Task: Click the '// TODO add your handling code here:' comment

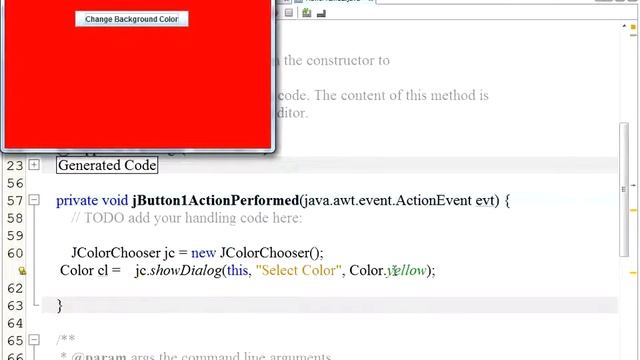Action: click(187, 218)
